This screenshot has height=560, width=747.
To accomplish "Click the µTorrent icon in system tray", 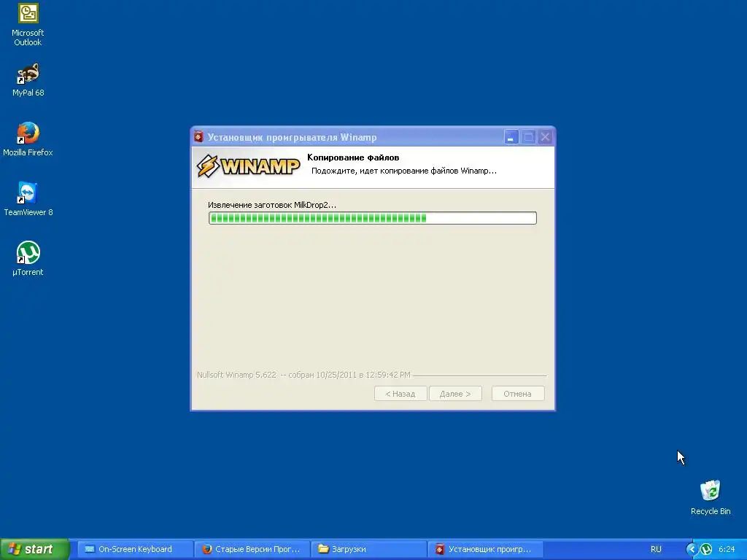I will (x=706, y=549).
